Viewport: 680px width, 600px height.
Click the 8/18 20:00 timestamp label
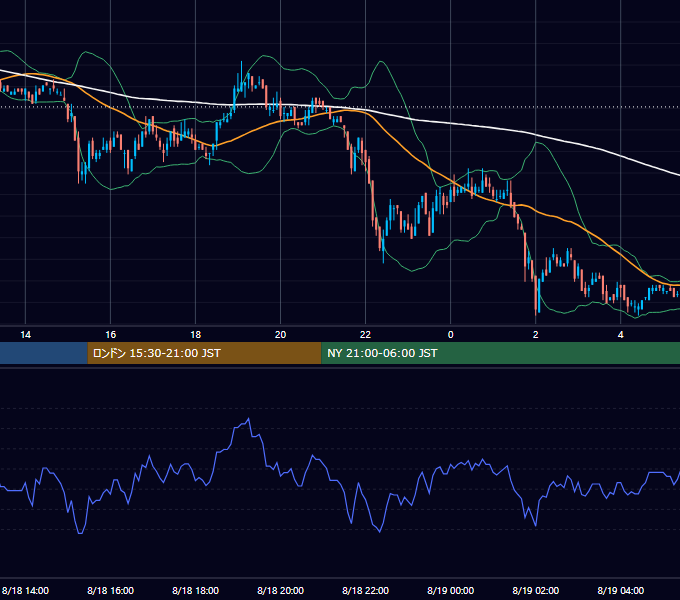click(x=281, y=590)
